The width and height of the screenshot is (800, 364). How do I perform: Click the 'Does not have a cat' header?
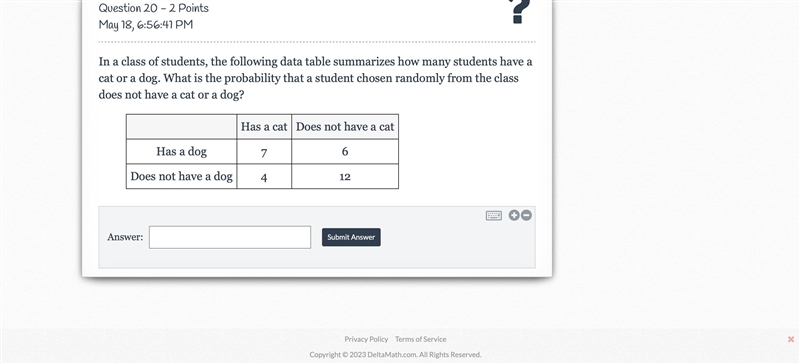[345, 127]
